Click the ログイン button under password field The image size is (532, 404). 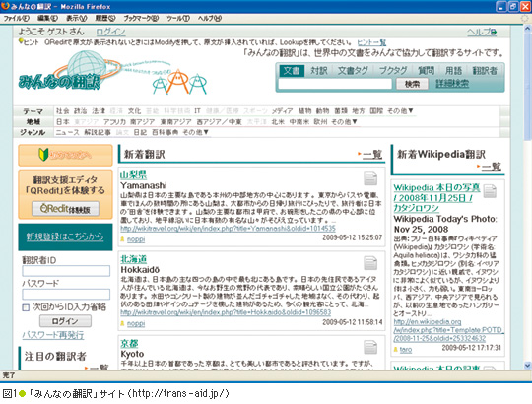[x=65, y=321]
